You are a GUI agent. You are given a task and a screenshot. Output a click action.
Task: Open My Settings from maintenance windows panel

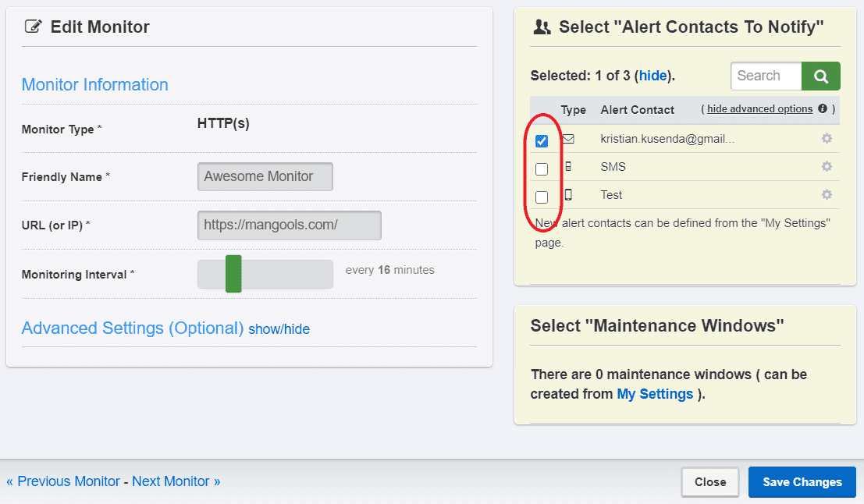[x=655, y=394]
